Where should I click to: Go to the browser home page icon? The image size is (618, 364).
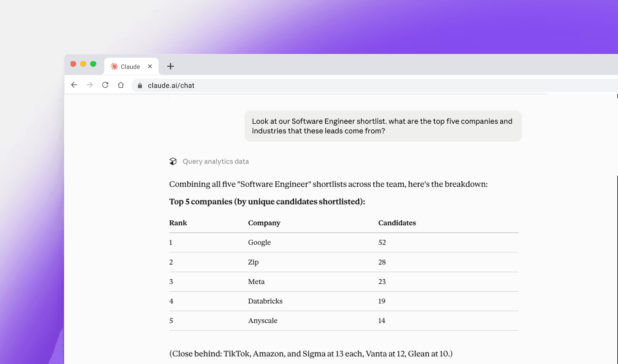click(x=121, y=85)
